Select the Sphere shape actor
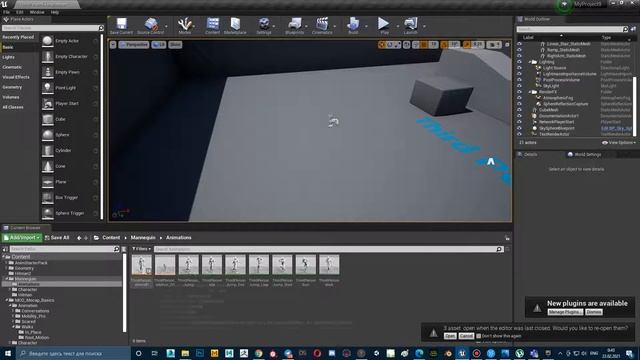 point(70,135)
